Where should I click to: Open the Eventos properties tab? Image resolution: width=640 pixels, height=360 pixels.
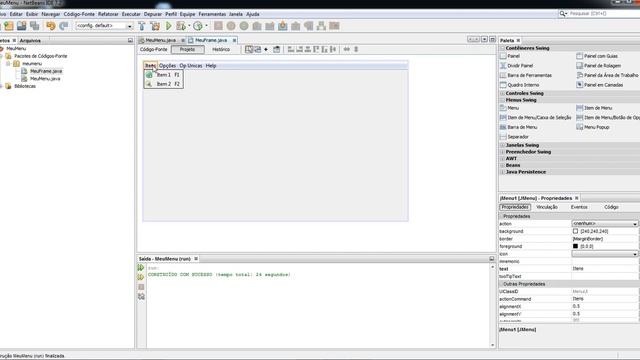(x=579, y=207)
